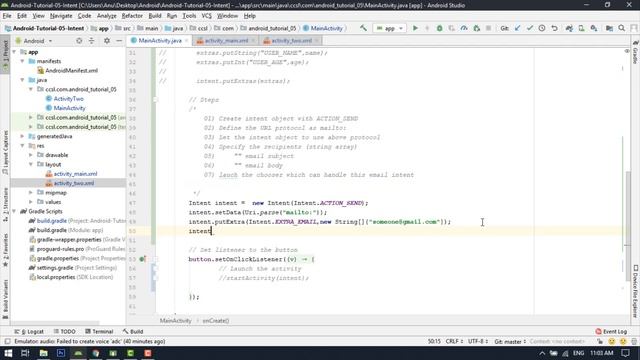Click scroll-from-source target icon in Project panel
640x360 pixels.
[79, 41]
